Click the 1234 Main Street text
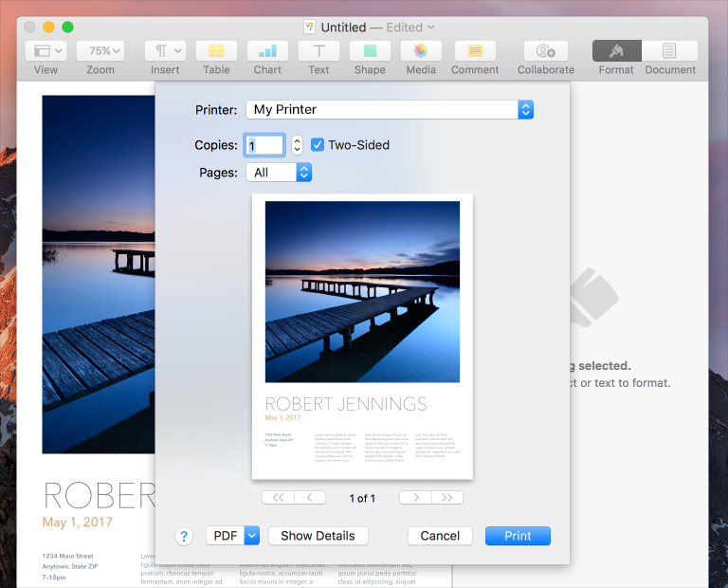 pyautogui.click(x=68, y=556)
